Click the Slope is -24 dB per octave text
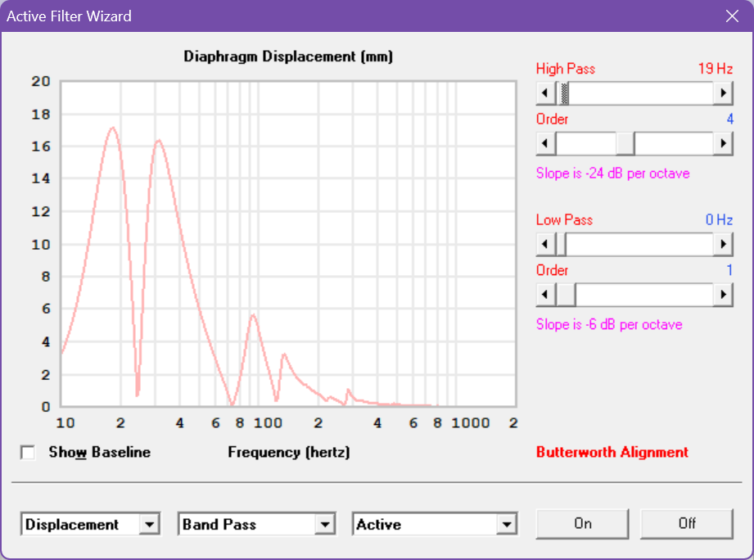Image resolution: width=754 pixels, height=560 pixels. (x=613, y=173)
